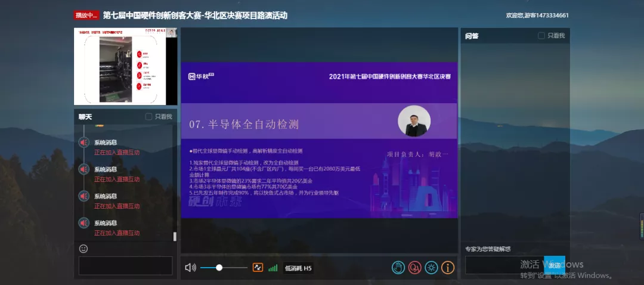Click 专家为您答疑解惑 label

click(488, 249)
